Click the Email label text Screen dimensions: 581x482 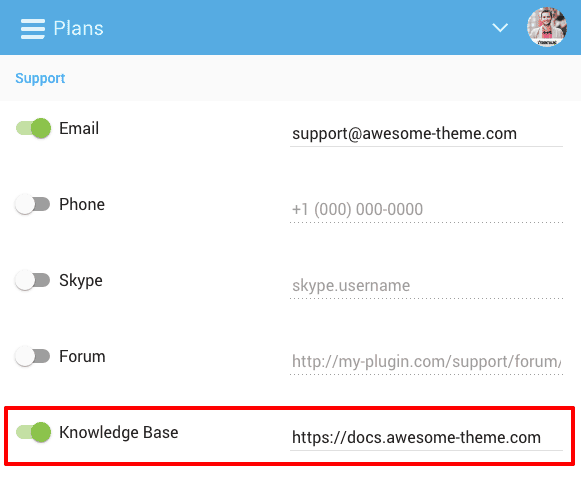coord(79,129)
